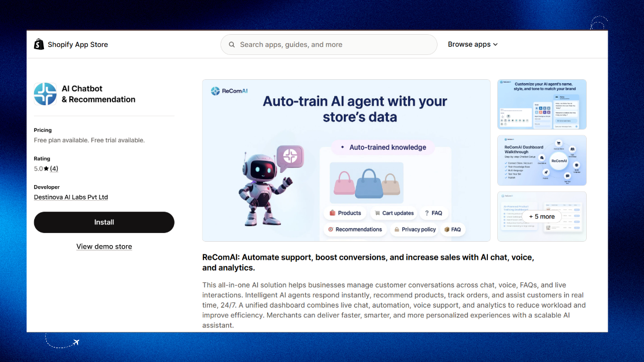Screen dimensions: 644x362
Task: Click the Browse apps chevron arrow
Action: (495, 45)
